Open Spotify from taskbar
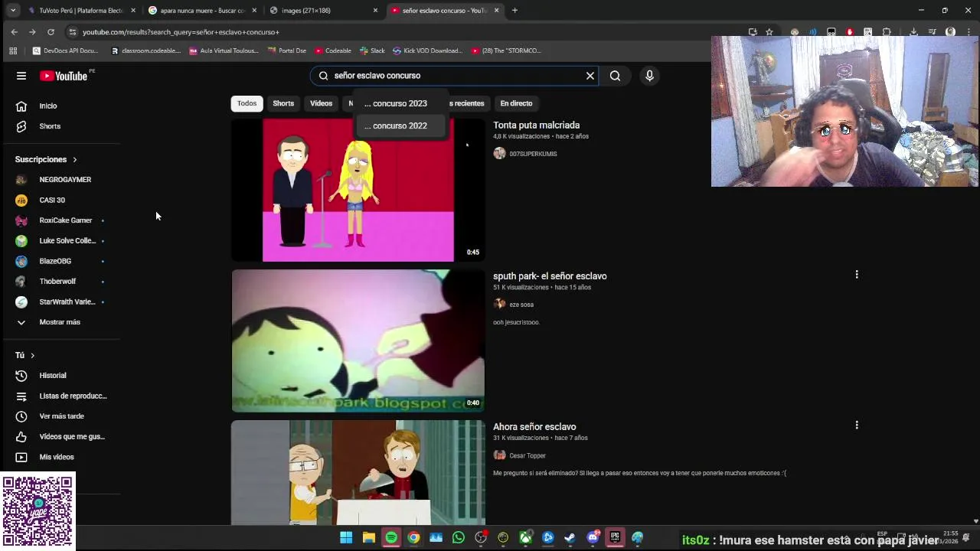The height and width of the screenshot is (551, 980). click(x=391, y=538)
